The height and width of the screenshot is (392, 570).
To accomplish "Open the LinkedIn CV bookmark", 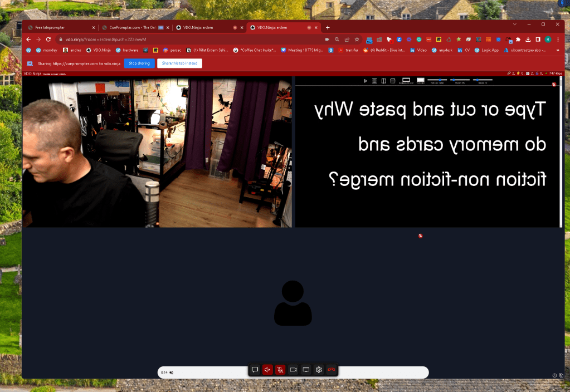I will click(464, 50).
